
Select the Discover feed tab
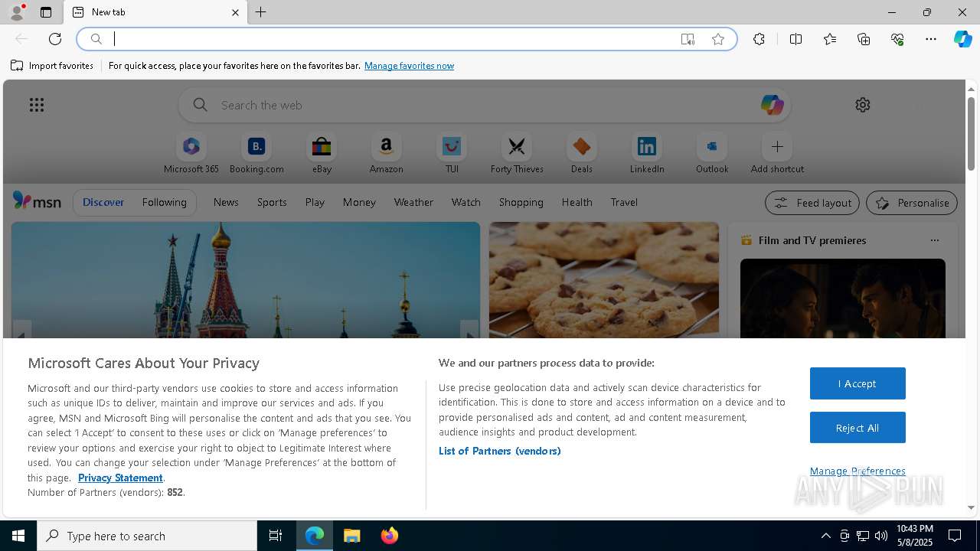pos(103,202)
